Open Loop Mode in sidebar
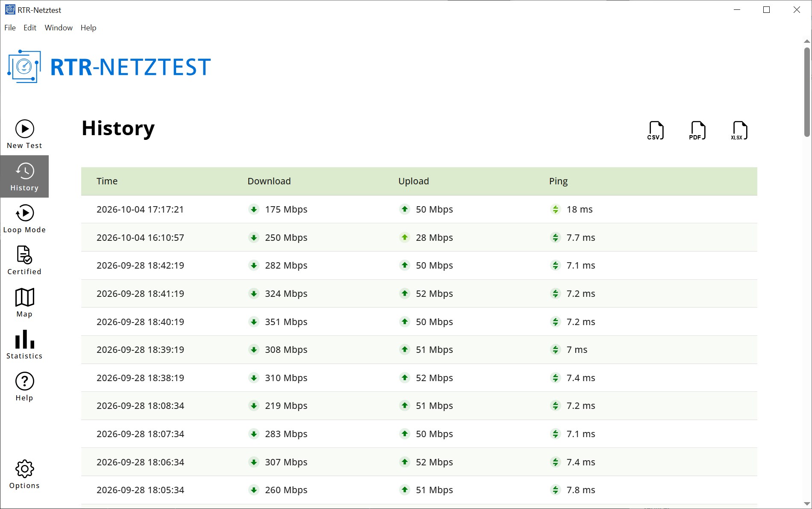The image size is (812, 509). [24, 219]
